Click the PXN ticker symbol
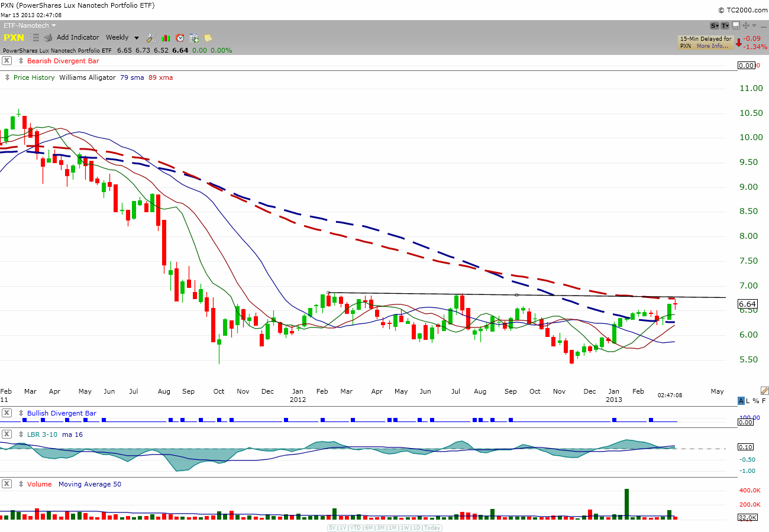 coord(14,38)
